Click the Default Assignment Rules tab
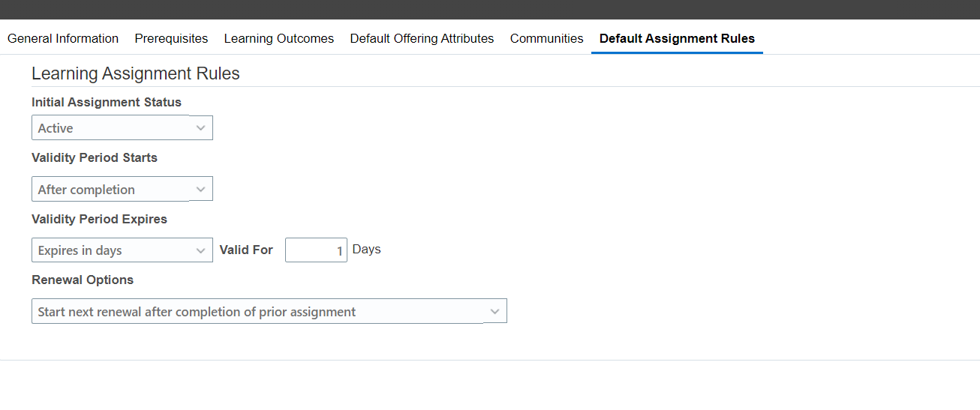 pyautogui.click(x=677, y=38)
